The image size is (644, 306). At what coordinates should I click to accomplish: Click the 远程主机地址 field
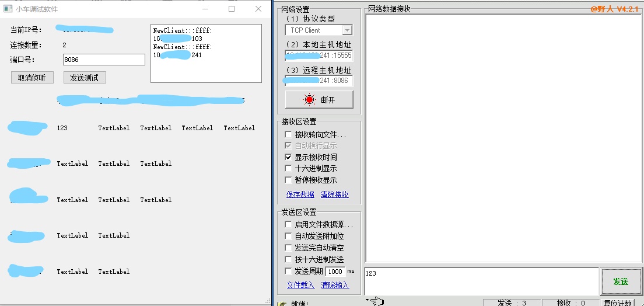(x=318, y=81)
